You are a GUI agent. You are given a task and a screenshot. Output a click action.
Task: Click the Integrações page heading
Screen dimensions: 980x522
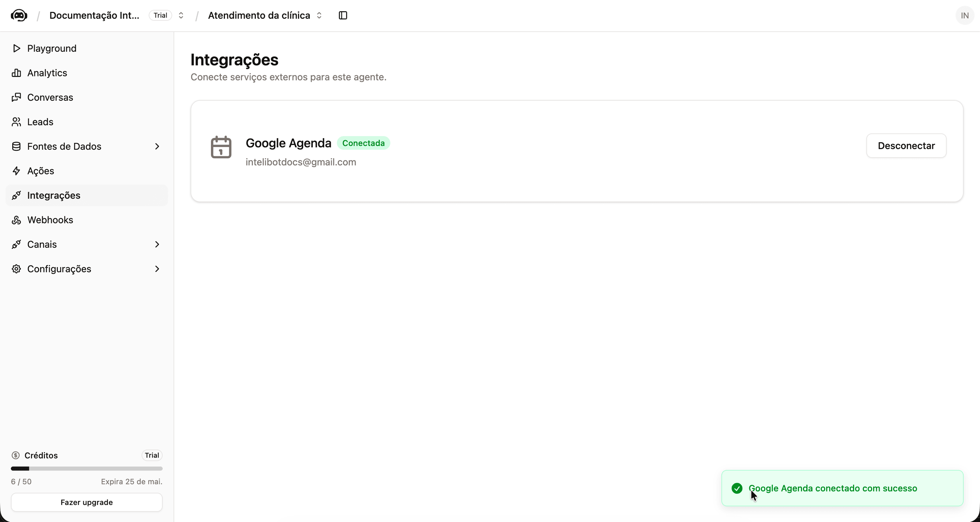(234, 60)
